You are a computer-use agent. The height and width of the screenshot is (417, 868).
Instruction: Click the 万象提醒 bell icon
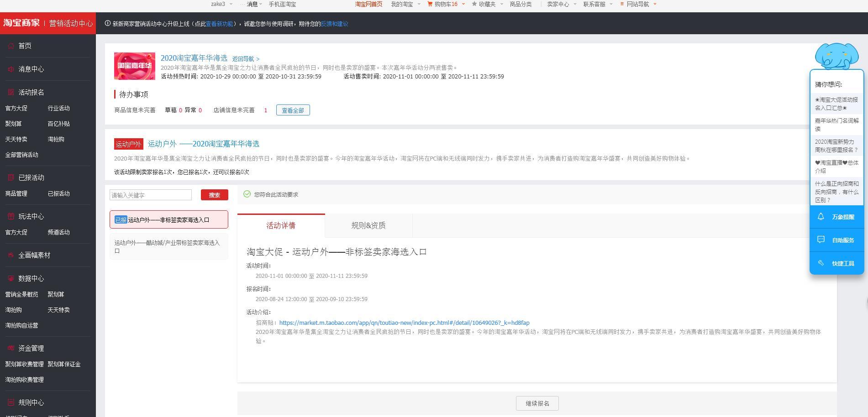[x=821, y=217]
